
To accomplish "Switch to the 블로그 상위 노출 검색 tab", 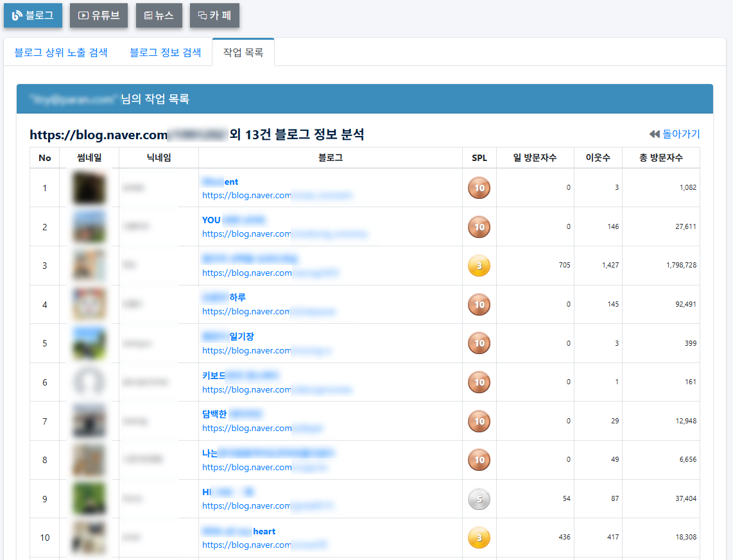I will pyautogui.click(x=61, y=53).
